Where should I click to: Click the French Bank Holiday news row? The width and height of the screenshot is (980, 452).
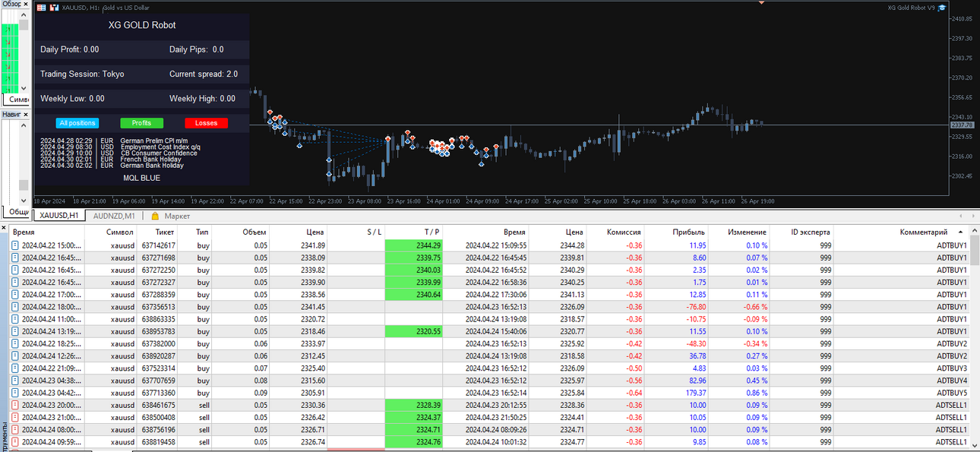(x=111, y=159)
